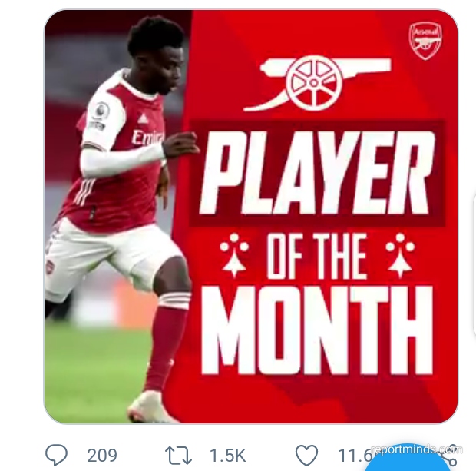The image size is (476, 471).
Task: Click the Arsenal crest in the image corner
Action: (425, 41)
